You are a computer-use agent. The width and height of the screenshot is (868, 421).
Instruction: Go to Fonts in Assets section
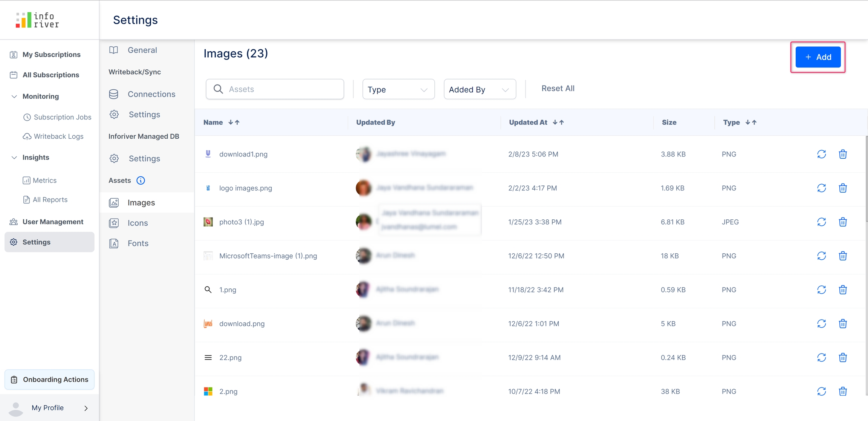(x=138, y=243)
